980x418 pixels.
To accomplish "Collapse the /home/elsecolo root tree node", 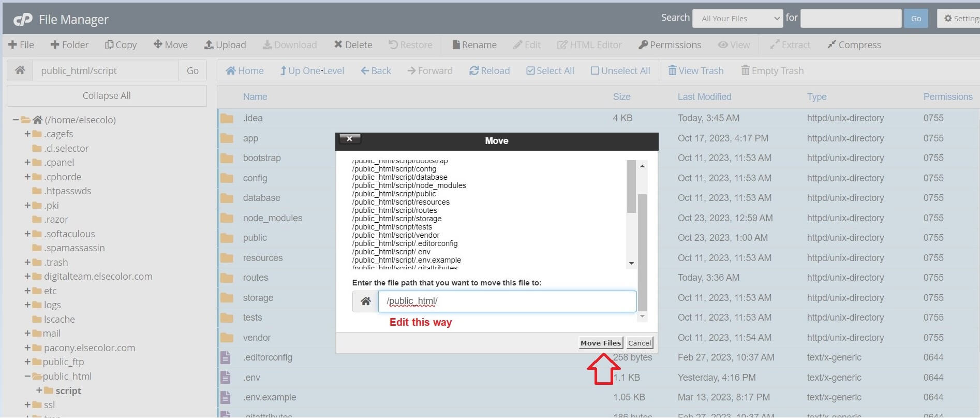I will coord(16,120).
